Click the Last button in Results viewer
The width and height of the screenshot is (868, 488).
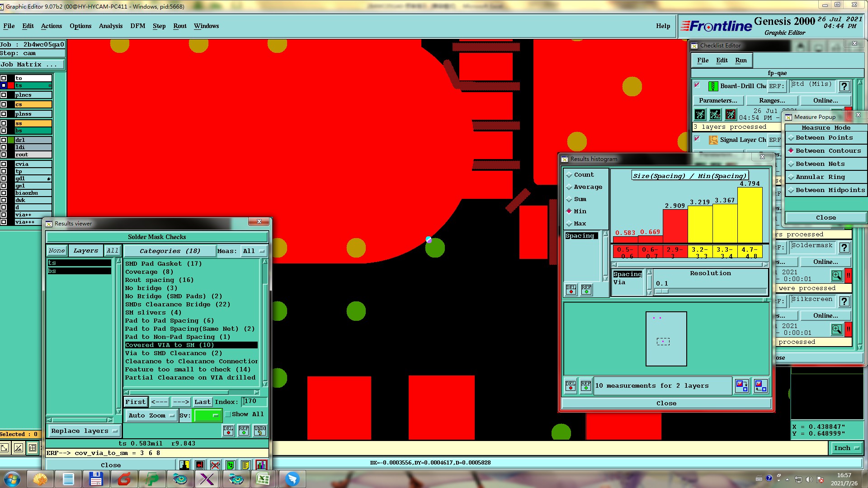pyautogui.click(x=202, y=402)
